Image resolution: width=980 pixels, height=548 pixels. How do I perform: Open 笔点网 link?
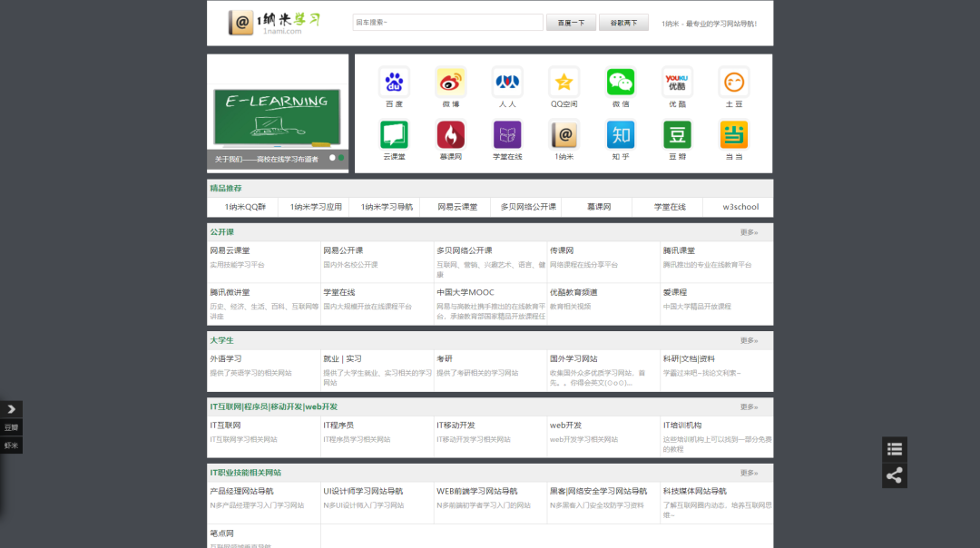pyautogui.click(x=222, y=533)
